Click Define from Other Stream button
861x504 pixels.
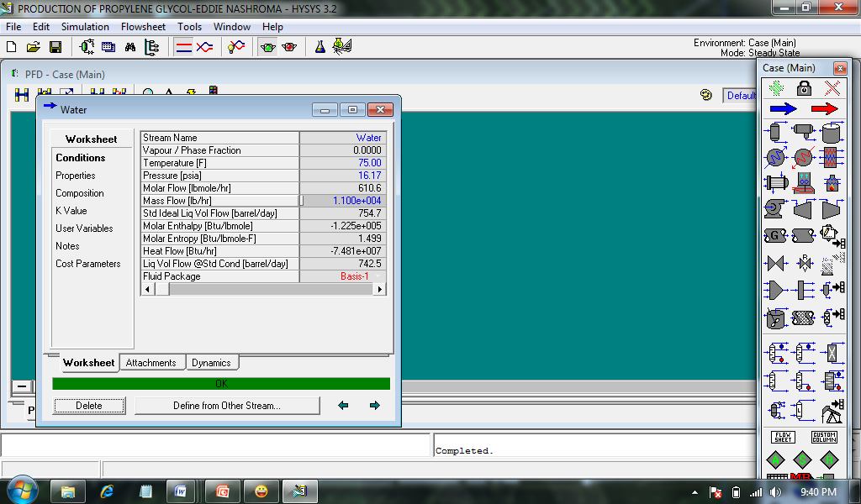point(227,406)
